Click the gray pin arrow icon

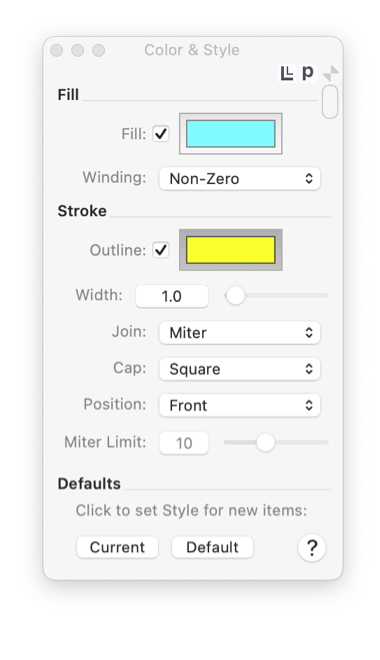[331, 73]
